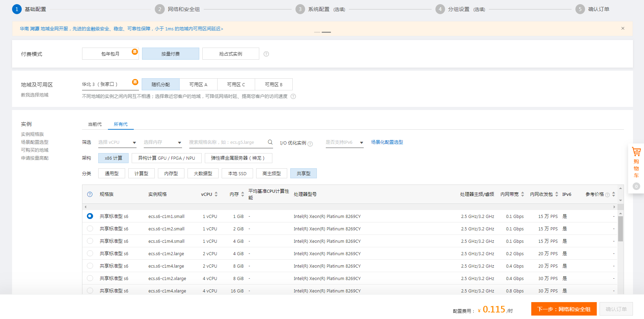Open the 选择内存 dropdown
Screen dimensions: 644x319
tap(162, 142)
